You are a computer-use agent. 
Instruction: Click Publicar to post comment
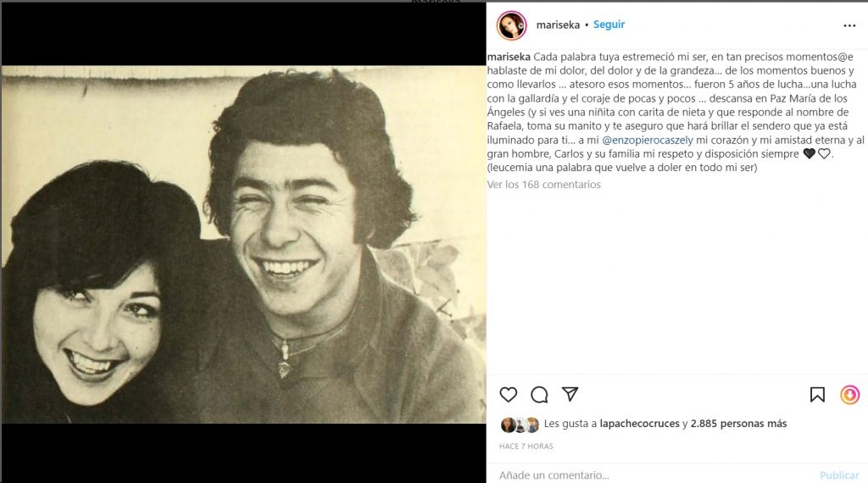(x=839, y=475)
